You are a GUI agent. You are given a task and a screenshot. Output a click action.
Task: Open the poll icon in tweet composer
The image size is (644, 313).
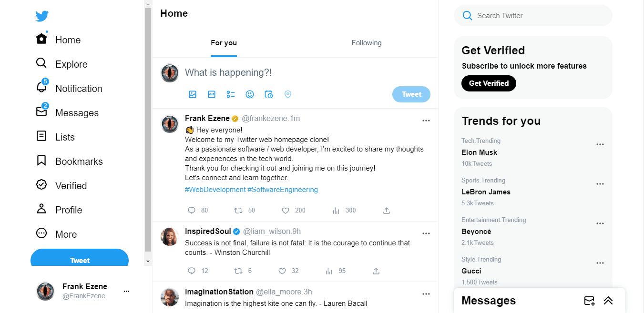click(x=231, y=94)
